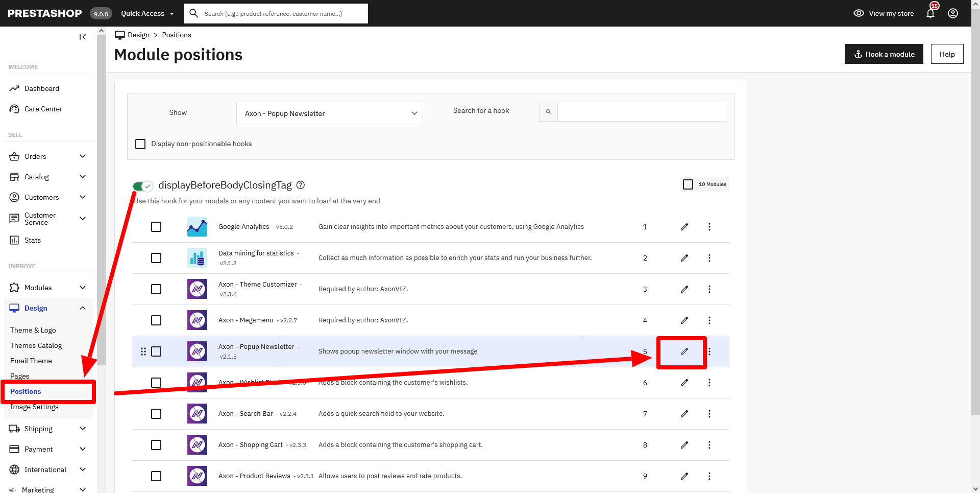Viewport: 980px width, 493px height.
Task: Click the notifications bell icon
Action: (x=930, y=14)
